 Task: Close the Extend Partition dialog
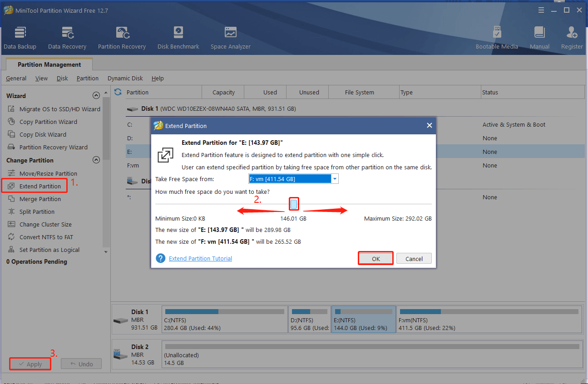[x=429, y=126]
